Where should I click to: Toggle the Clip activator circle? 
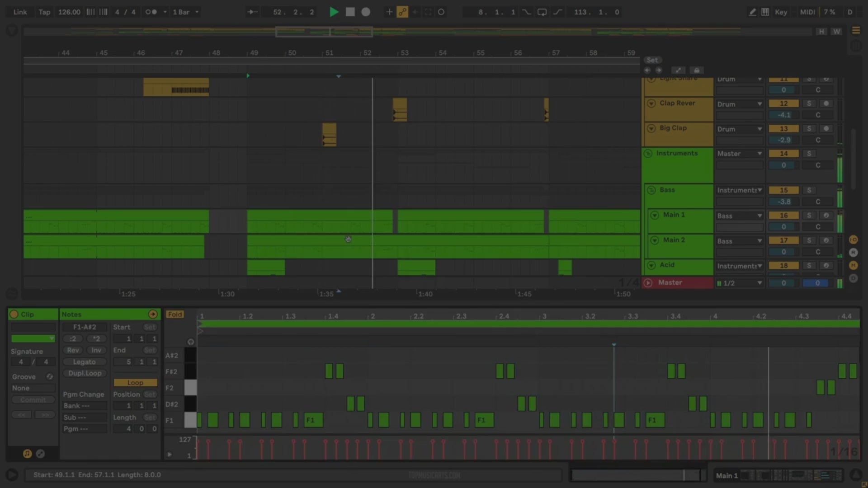[x=14, y=314]
